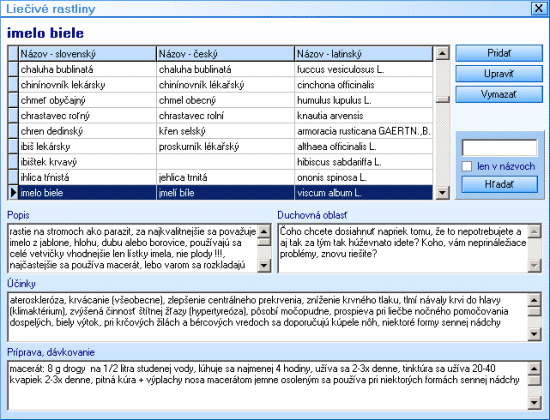Click the cell 'cinchona officinalis'

(x=364, y=85)
